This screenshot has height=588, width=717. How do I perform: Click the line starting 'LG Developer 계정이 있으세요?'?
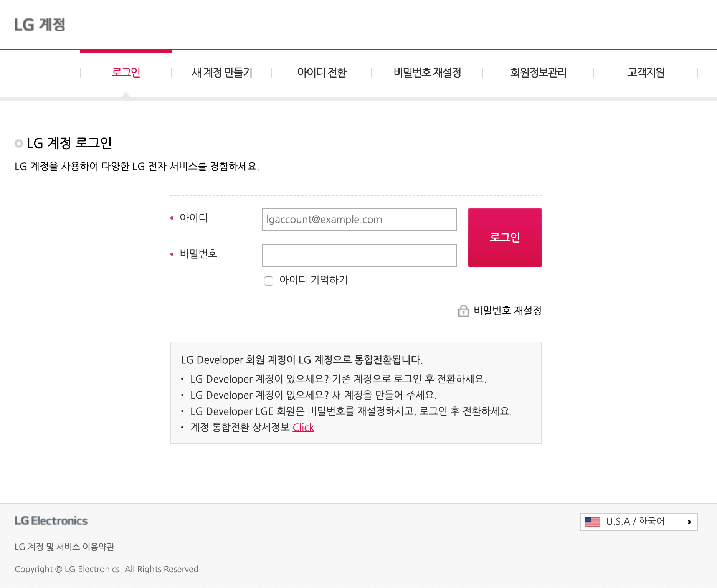339,379
